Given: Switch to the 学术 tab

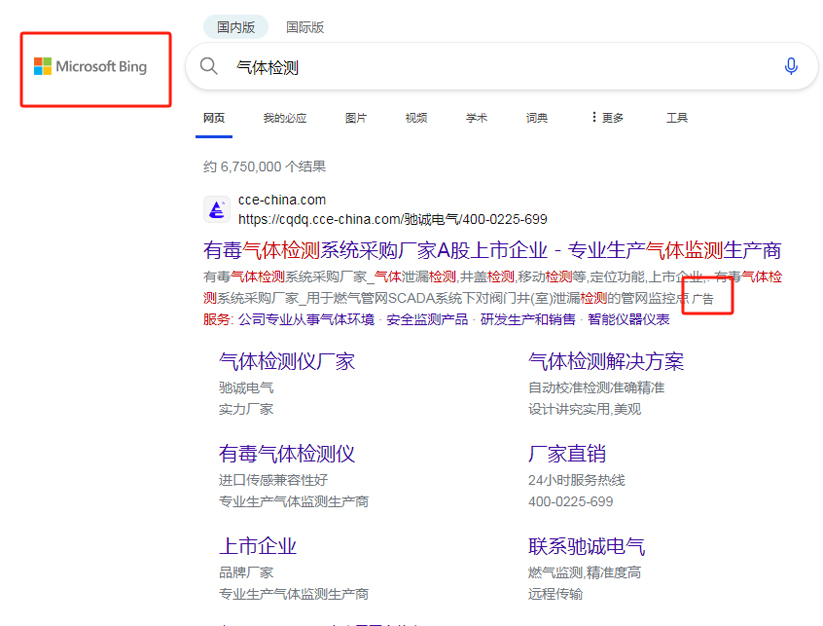Looking at the screenshot, I should (x=476, y=118).
